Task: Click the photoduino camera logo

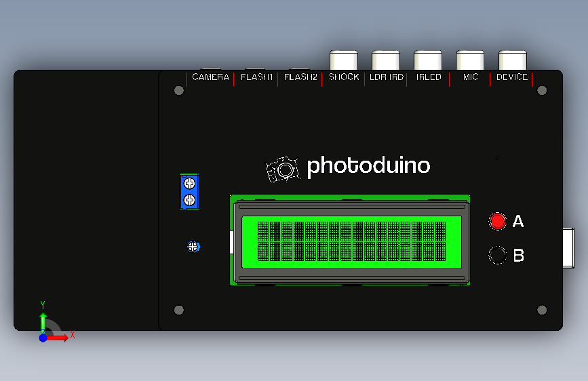Action: coord(283,169)
